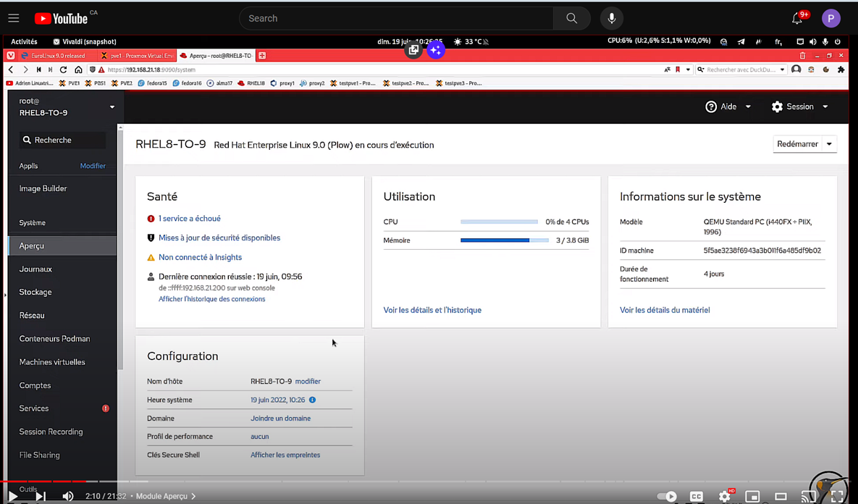This screenshot has height=504, width=858.
Task: Open YouTube notifications bell
Action: [x=797, y=19]
